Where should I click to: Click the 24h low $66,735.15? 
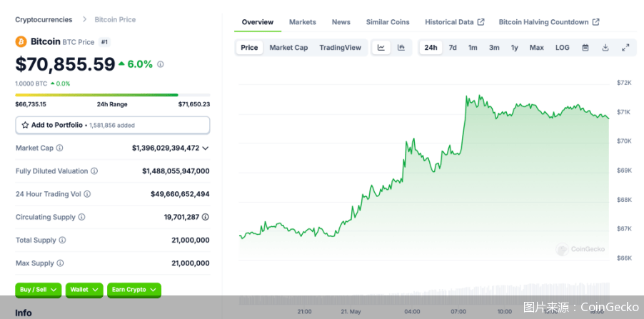pos(31,104)
